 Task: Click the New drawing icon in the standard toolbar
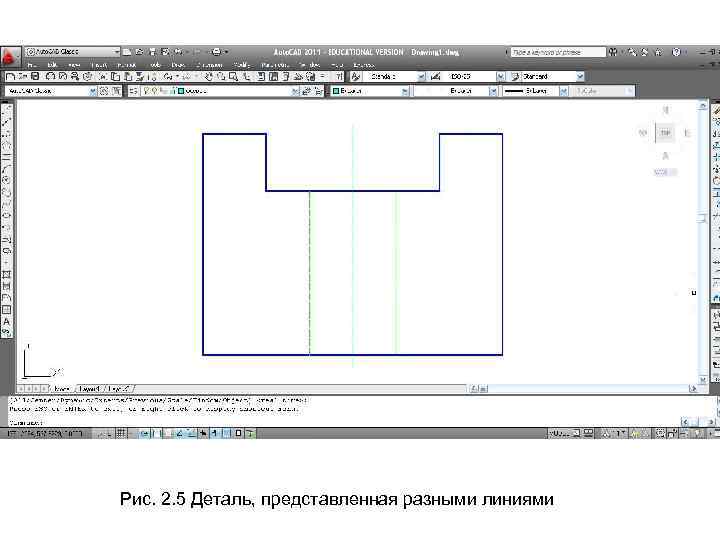click(x=11, y=76)
